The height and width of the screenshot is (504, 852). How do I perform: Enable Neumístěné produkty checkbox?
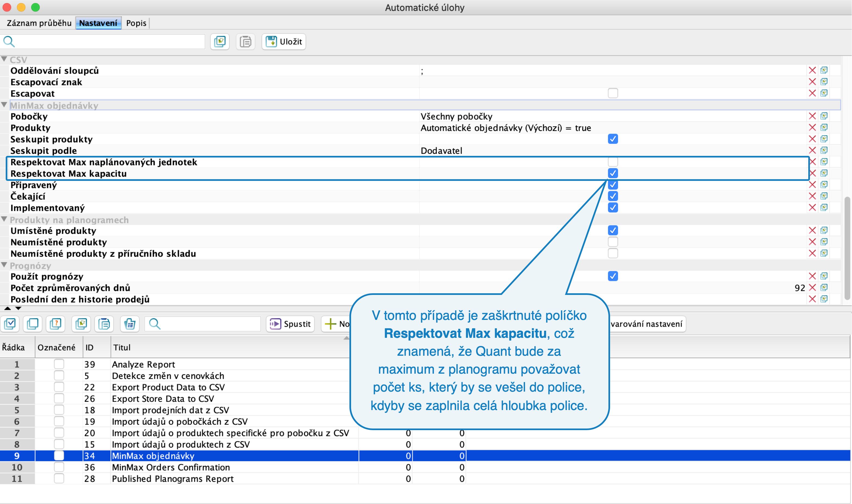(613, 242)
